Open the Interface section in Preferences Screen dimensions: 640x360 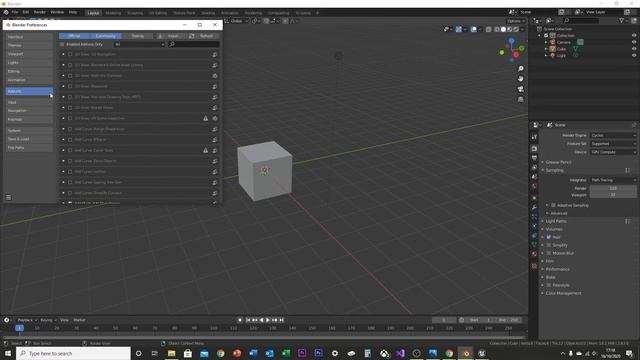29,37
